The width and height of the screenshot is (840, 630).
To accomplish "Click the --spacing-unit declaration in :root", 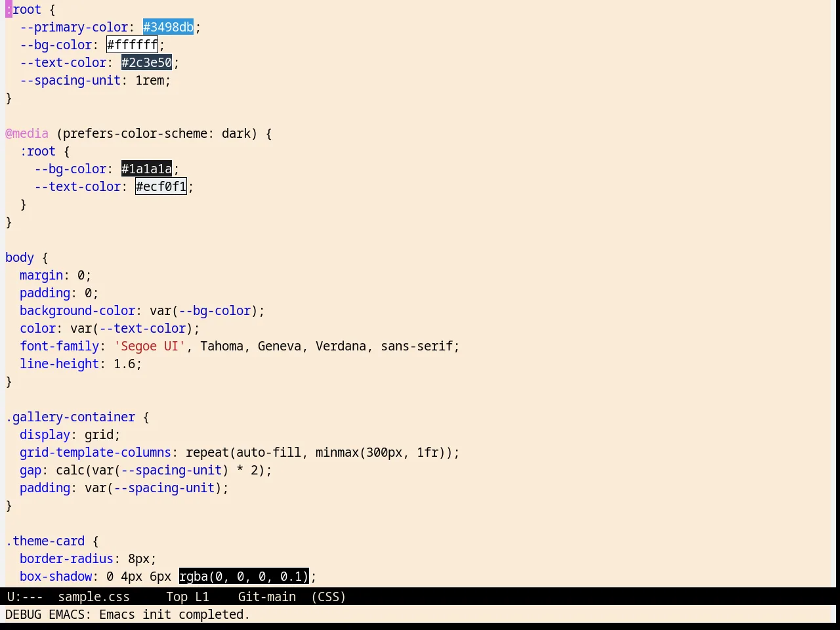I will pos(95,80).
